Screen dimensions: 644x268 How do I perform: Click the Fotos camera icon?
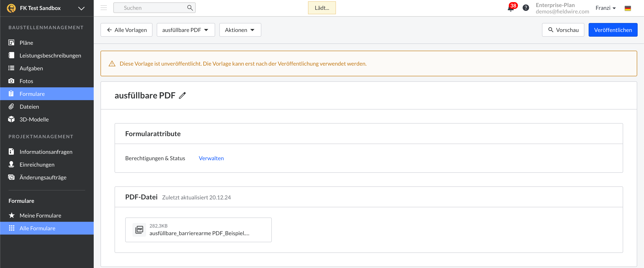pyautogui.click(x=11, y=81)
